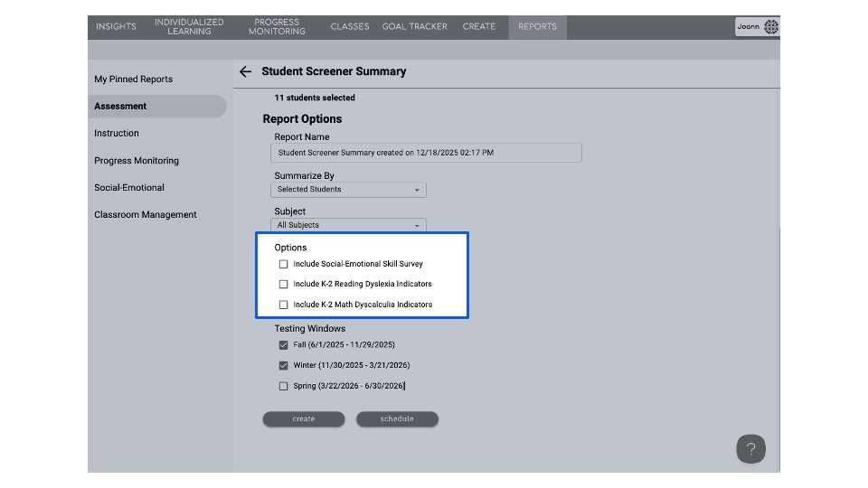Open the Goal Tracker tab
868x488 pixels.
[x=415, y=26]
